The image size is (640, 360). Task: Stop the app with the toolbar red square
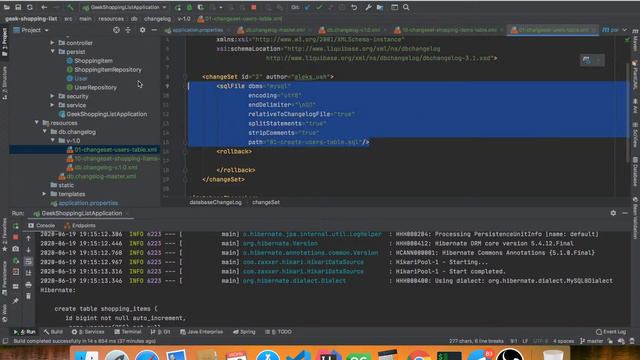pos(254,7)
